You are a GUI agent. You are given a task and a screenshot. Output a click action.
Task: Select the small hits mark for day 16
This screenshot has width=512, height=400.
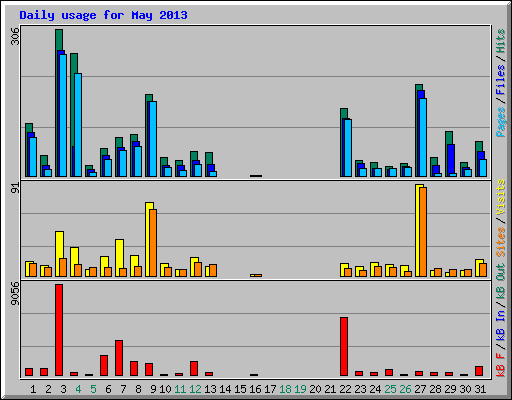pos(256,176)
